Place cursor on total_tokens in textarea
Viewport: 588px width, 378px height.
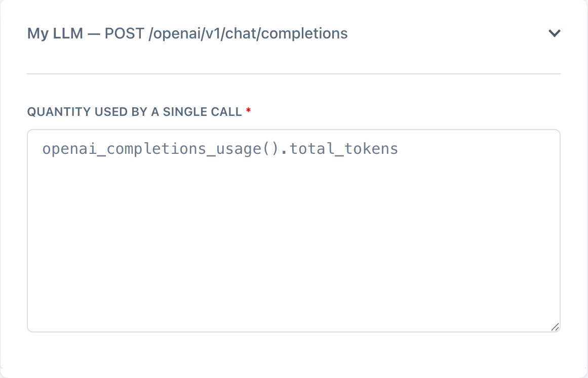coord(344,149)
